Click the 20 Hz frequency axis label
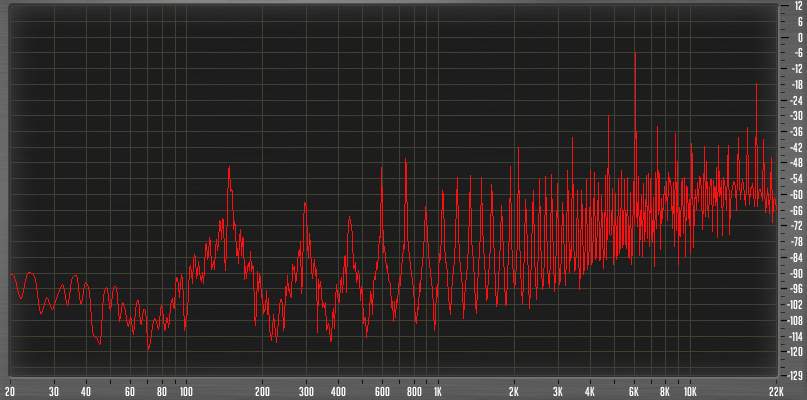The image size is (807, 400). point(10,391)
